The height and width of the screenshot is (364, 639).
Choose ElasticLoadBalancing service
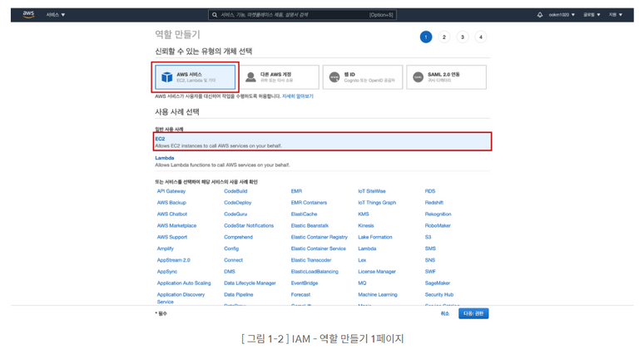click(315, 271)
